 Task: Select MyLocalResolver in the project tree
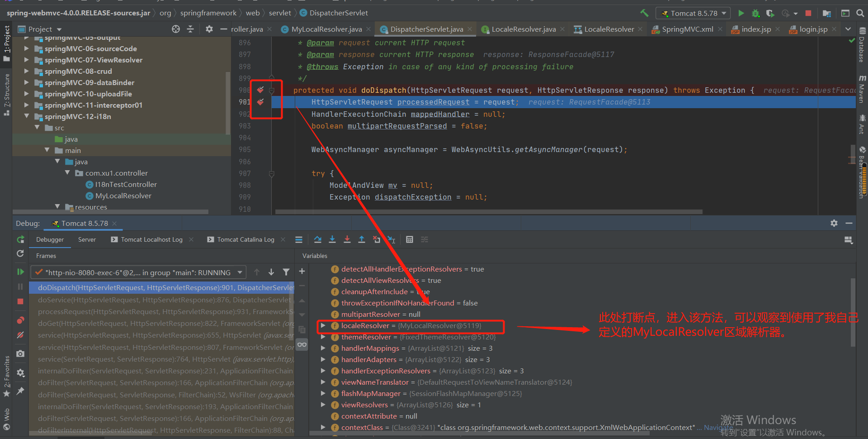tap(123, 196)
